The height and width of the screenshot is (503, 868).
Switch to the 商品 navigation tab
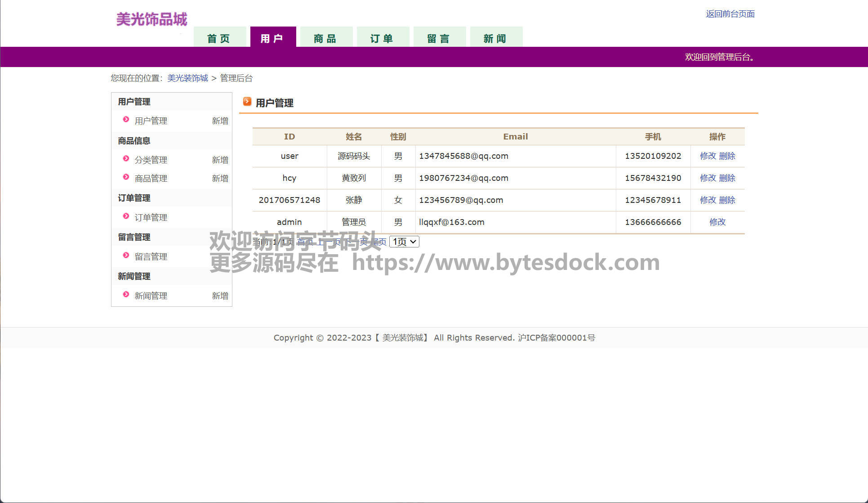coord(325,38)
